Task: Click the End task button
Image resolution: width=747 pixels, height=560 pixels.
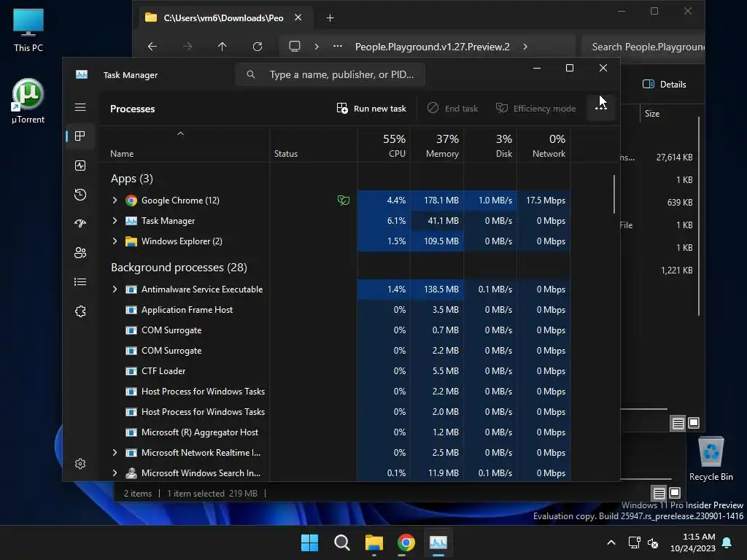Action: pyautogui.click(x=452, y=109)
